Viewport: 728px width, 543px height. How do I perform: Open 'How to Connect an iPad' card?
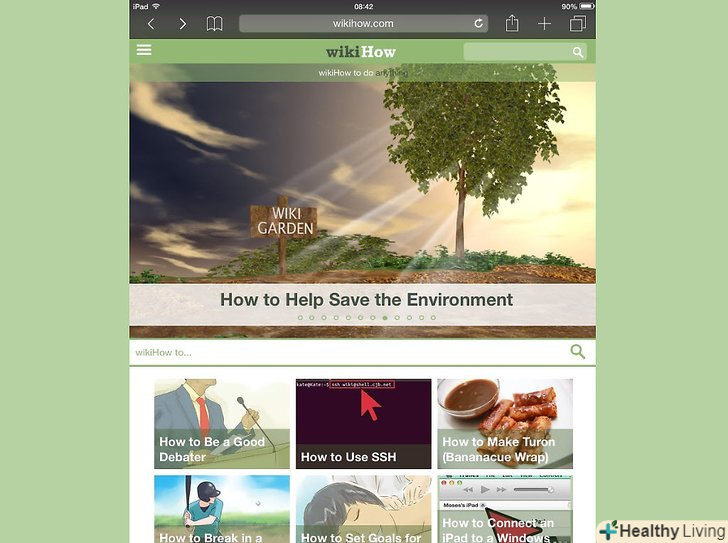coord(505,509)
